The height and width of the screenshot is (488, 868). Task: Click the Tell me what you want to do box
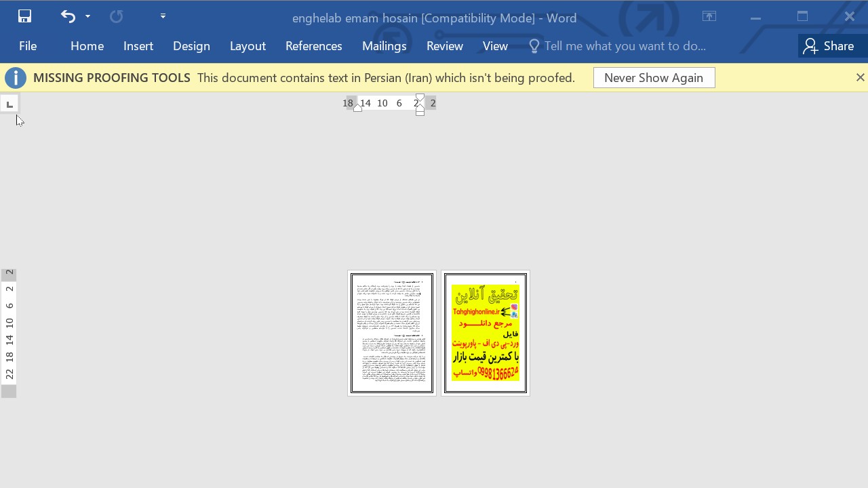617,46
